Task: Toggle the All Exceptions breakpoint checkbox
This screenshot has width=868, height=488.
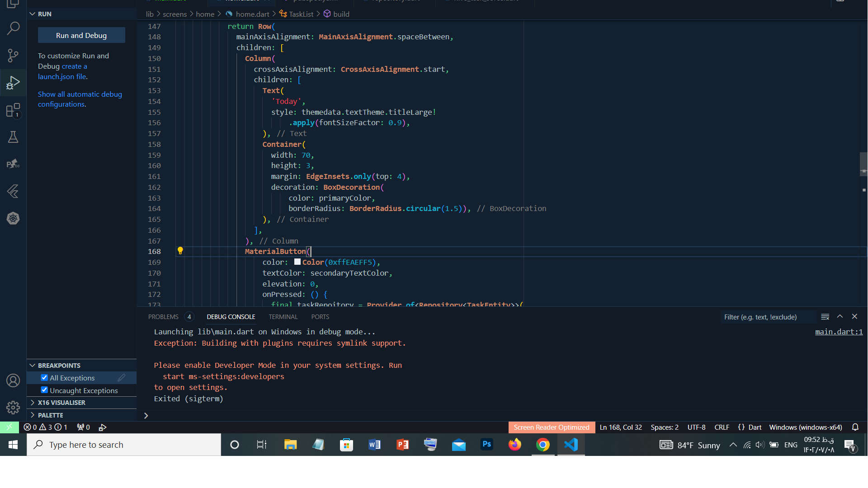Action: 44,378
